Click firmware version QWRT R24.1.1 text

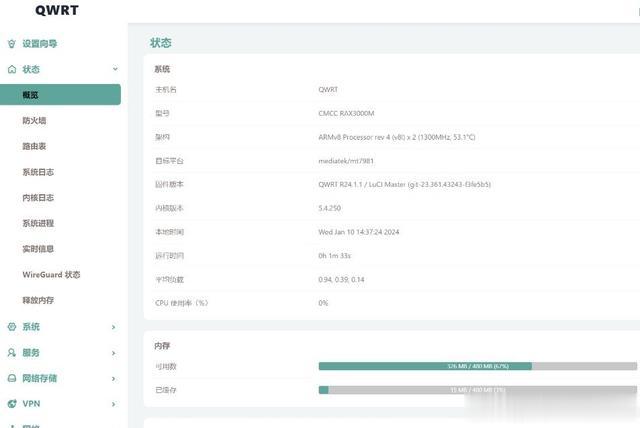tap(404, 184)
